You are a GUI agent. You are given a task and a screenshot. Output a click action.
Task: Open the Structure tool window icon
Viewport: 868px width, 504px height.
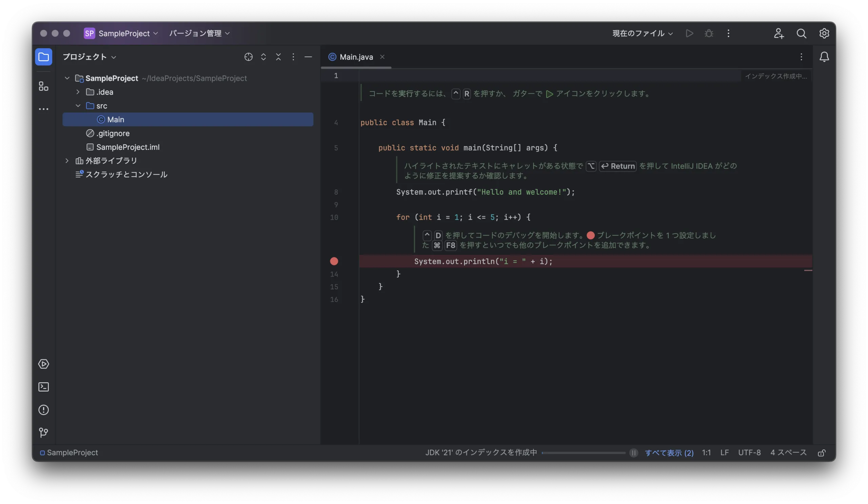[x=43, y=86]
